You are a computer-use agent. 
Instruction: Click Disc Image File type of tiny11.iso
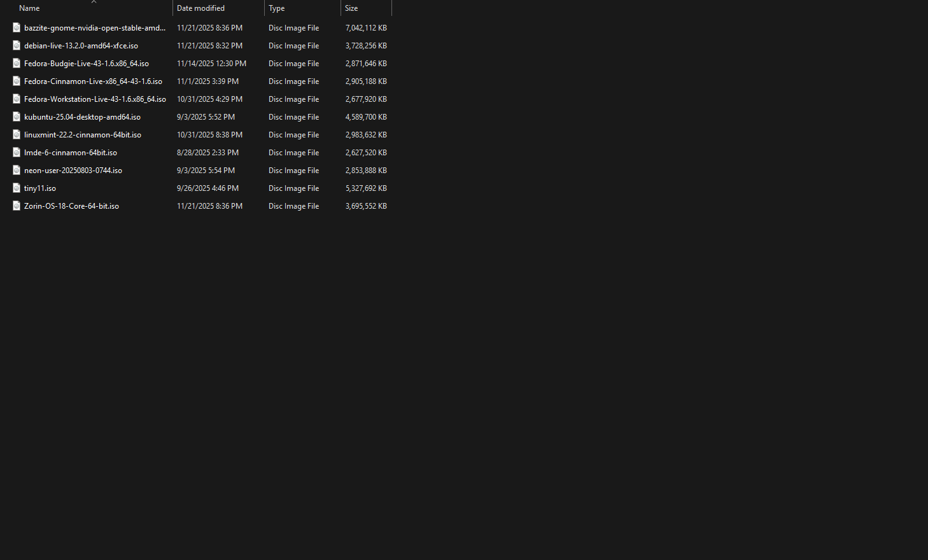[293, 188]
